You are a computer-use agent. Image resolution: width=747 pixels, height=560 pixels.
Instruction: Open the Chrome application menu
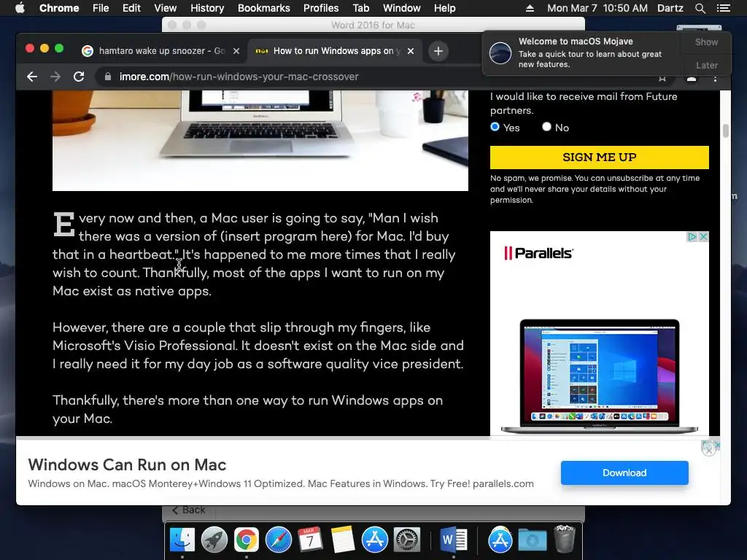[59, 8]
